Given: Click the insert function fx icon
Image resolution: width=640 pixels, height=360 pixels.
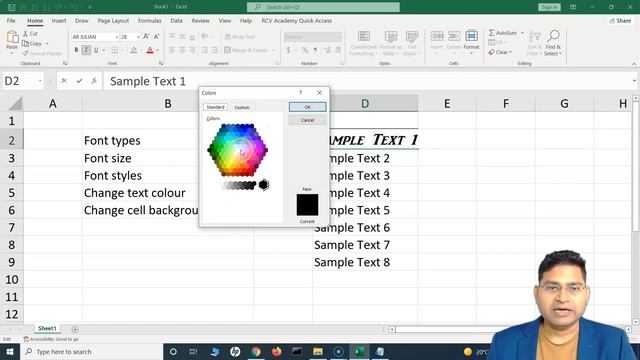Looking at the screenshot, I should click(94, 81).
